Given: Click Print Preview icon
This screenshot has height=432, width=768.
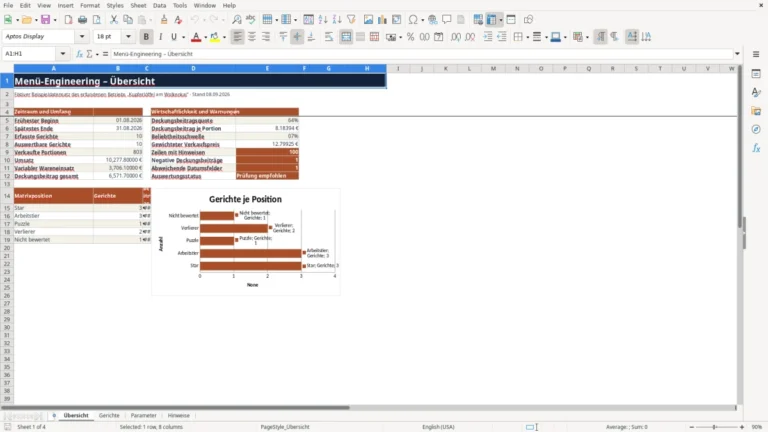Looking at the screenshot, I should (x=96, y=20).
